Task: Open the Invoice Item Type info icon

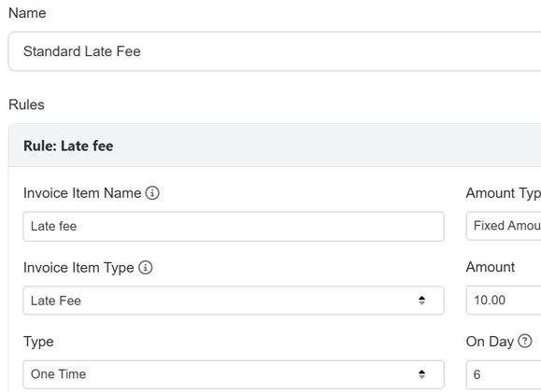Action: coord(145,268)
